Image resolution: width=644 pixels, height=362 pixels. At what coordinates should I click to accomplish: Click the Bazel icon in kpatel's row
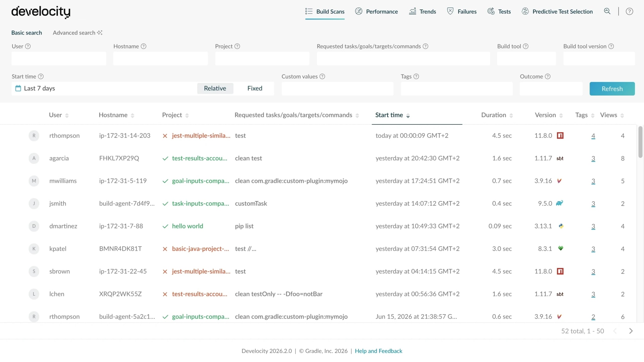[x=560, y=248]
